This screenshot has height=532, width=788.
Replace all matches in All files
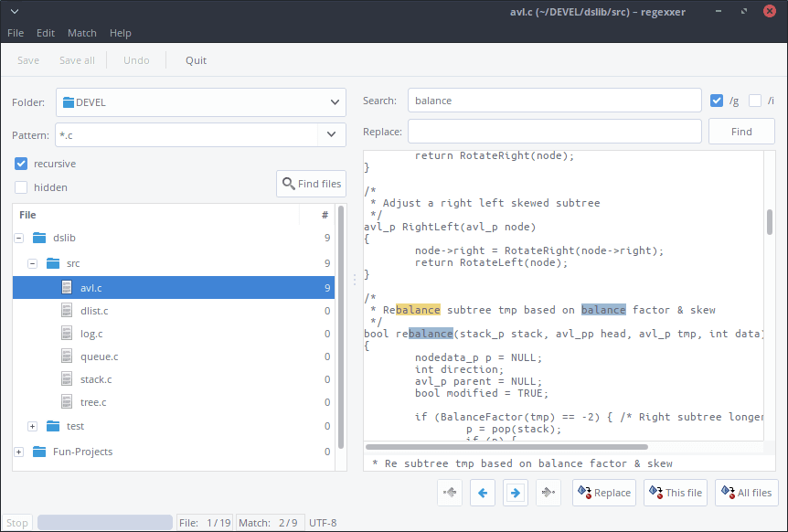[746, 493]
